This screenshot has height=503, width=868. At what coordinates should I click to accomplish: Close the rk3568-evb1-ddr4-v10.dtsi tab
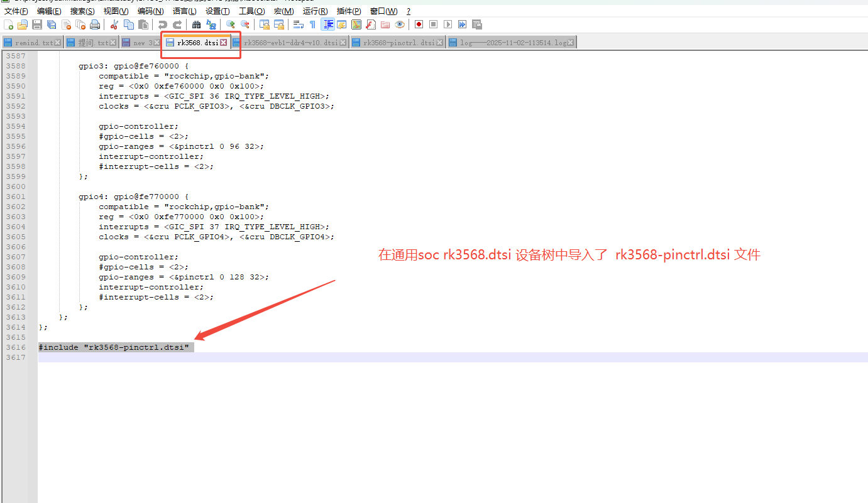[343, 43]
